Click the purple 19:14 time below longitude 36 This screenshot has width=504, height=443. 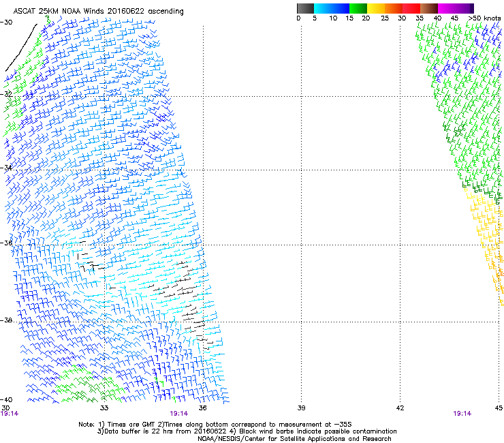(178, 414)
